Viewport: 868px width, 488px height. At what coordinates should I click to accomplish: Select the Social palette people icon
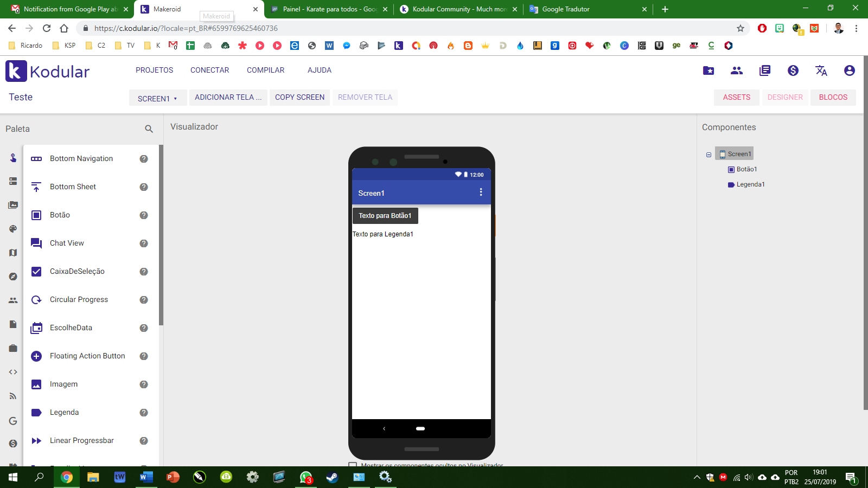pyautogui.click(x=13, y=300)
